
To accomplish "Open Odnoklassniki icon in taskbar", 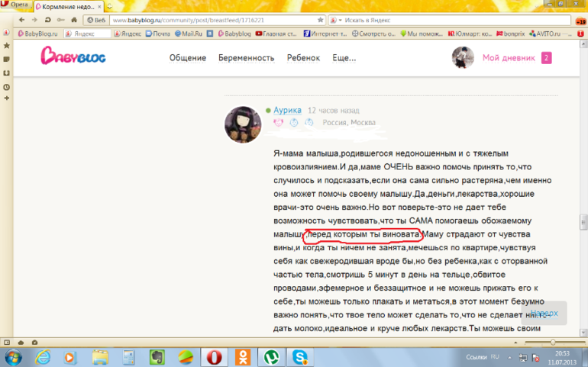I will pyautogui.click(x=243, y=357).
